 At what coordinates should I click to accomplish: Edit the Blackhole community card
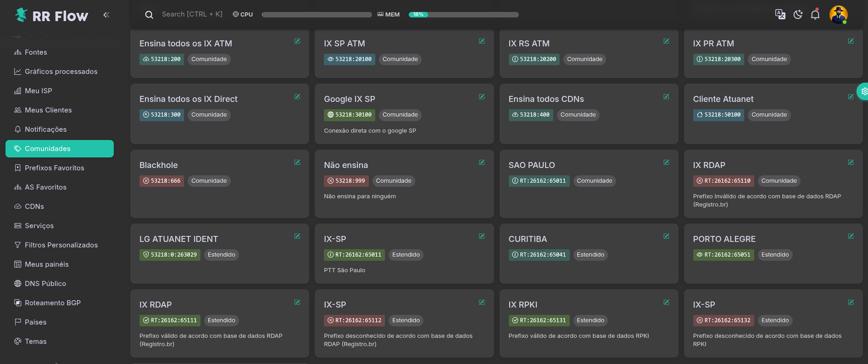click(x=297, y=162)
